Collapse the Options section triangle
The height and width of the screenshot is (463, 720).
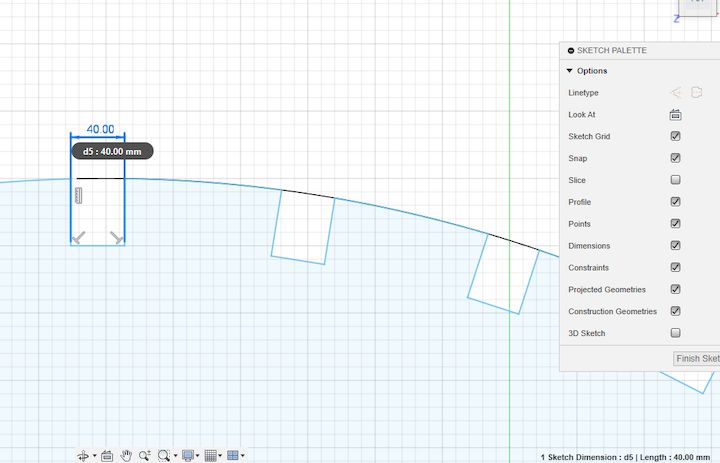[x=570, y=71]
